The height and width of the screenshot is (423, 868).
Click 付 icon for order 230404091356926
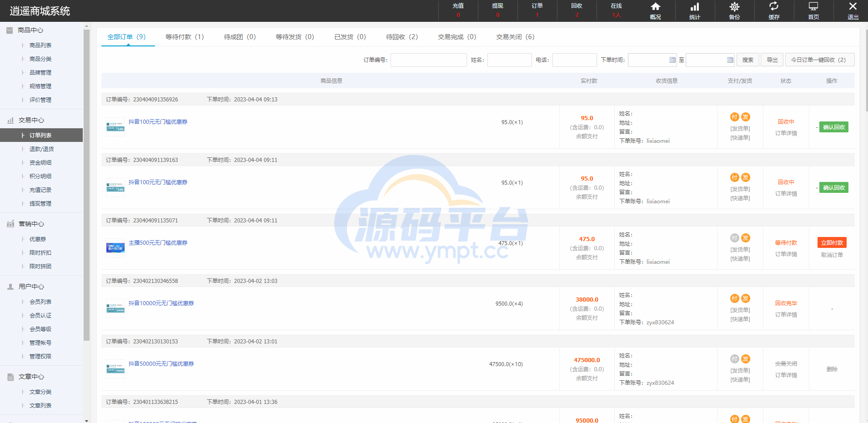click(735, 117)
